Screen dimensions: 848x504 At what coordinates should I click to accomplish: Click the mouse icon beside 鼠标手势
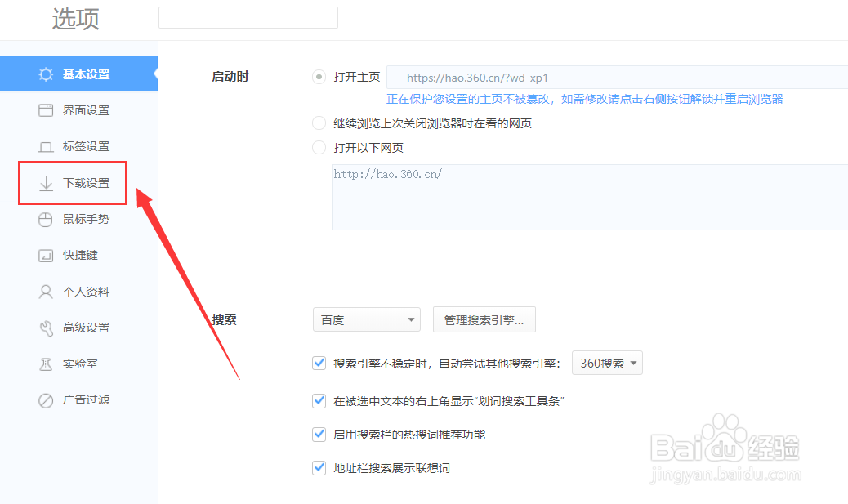(x=46, y=220)
